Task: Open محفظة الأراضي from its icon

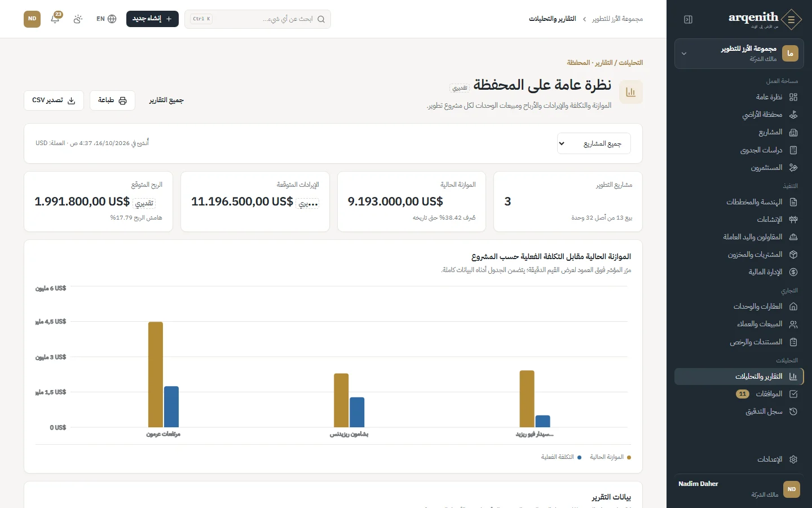Action: [793, 115]
